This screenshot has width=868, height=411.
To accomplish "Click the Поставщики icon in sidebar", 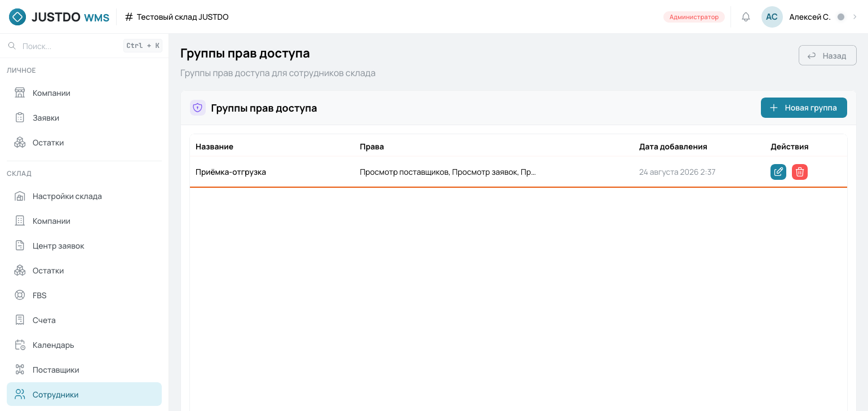I will coord(20,370).
